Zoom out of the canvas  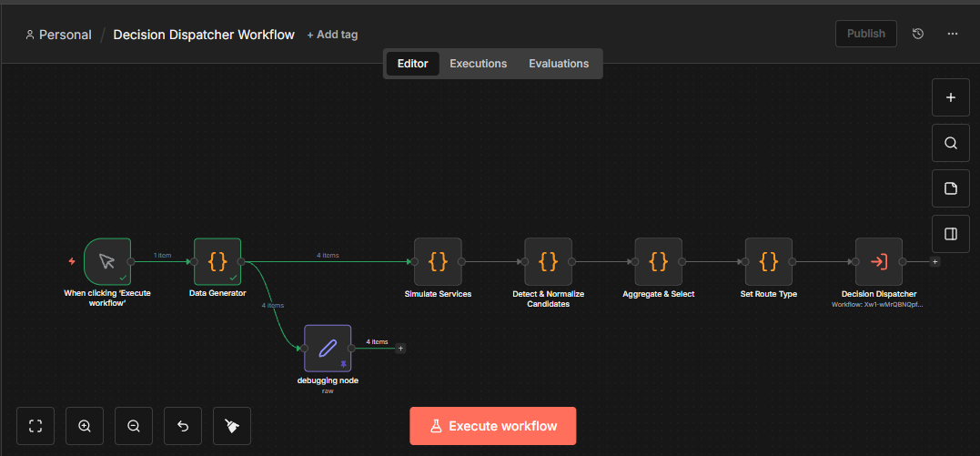[134, 426]
